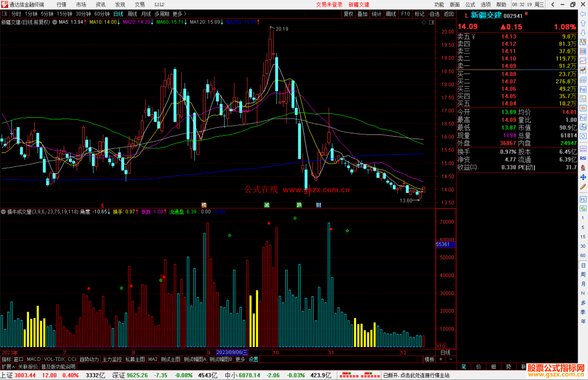Open the 模板 template selector

(429, 359)
